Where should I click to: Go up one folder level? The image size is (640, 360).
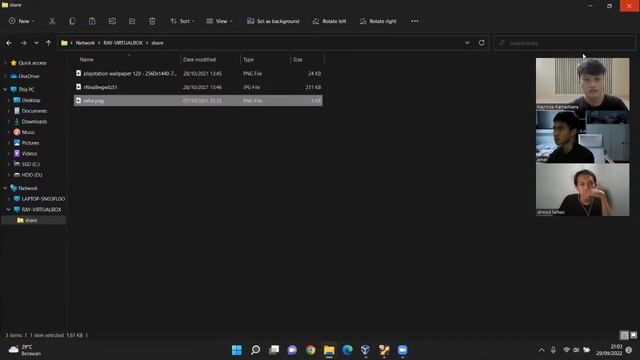point(49,43)
